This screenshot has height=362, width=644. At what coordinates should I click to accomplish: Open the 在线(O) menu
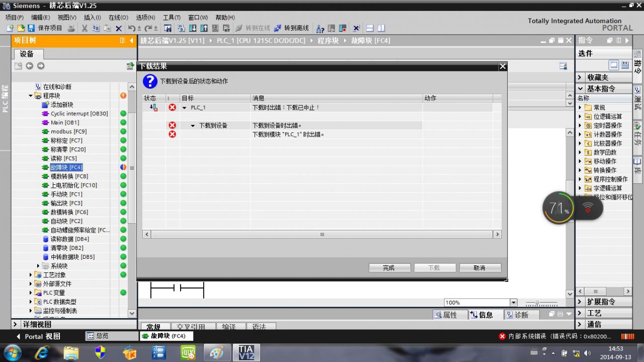(118, 17)
